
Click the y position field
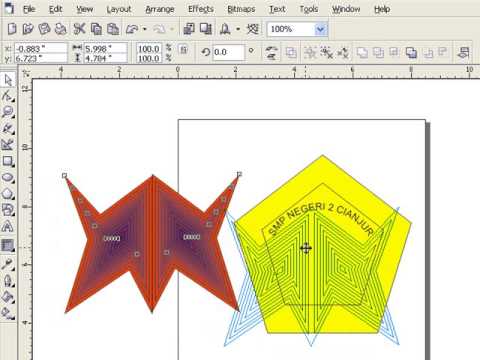pos(41,58)
